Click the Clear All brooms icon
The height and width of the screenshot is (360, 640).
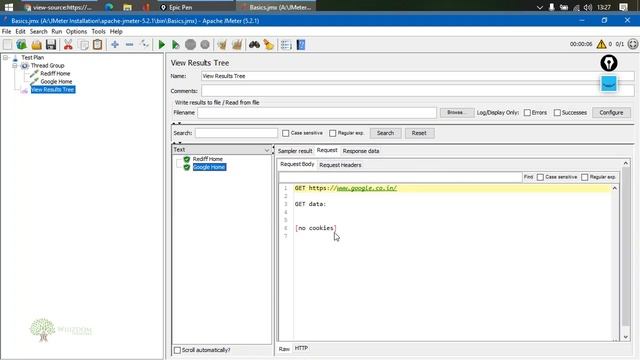237,44
